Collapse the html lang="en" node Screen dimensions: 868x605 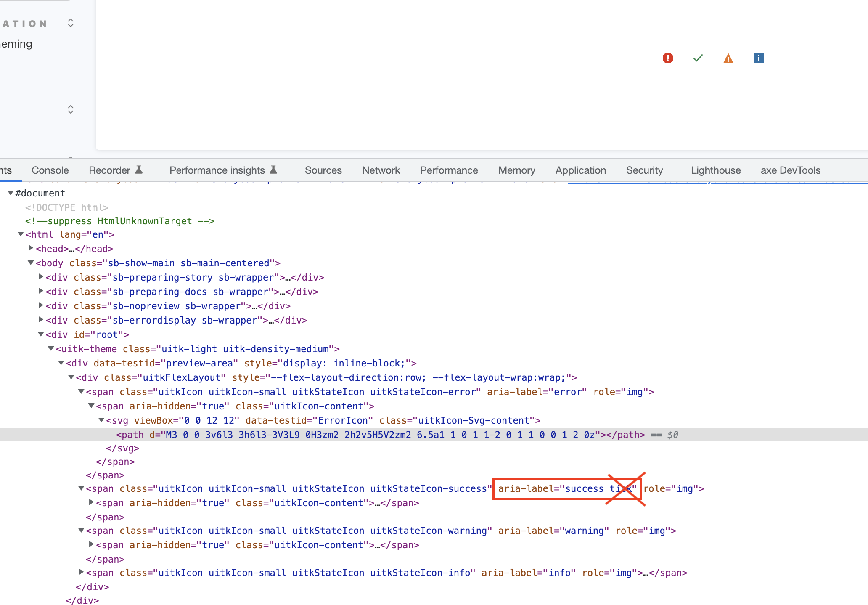(21, 234)
